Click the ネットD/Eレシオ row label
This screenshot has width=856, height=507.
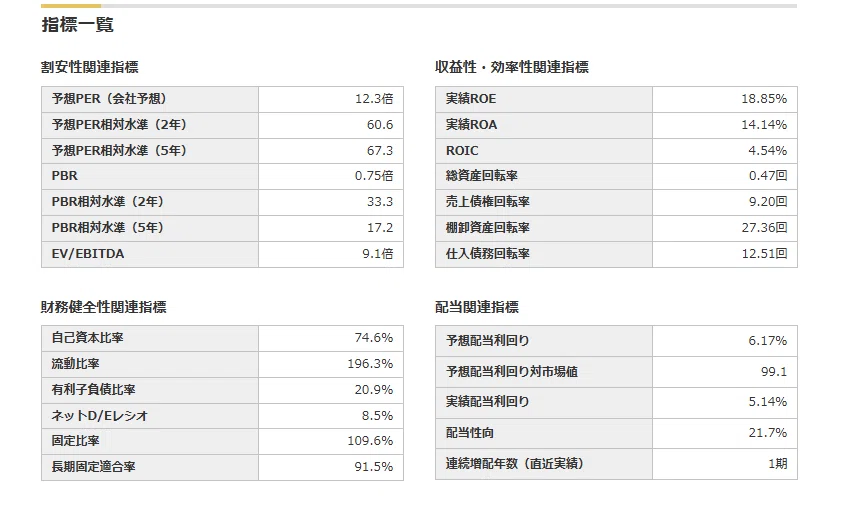coord(99,415)
